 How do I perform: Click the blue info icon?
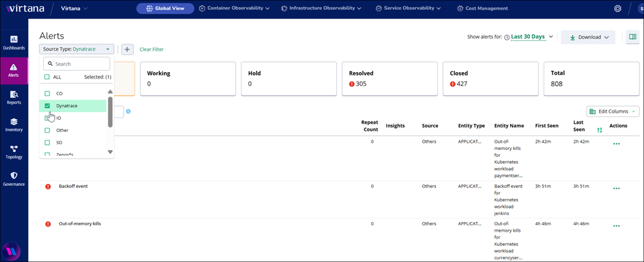point(128,111)
